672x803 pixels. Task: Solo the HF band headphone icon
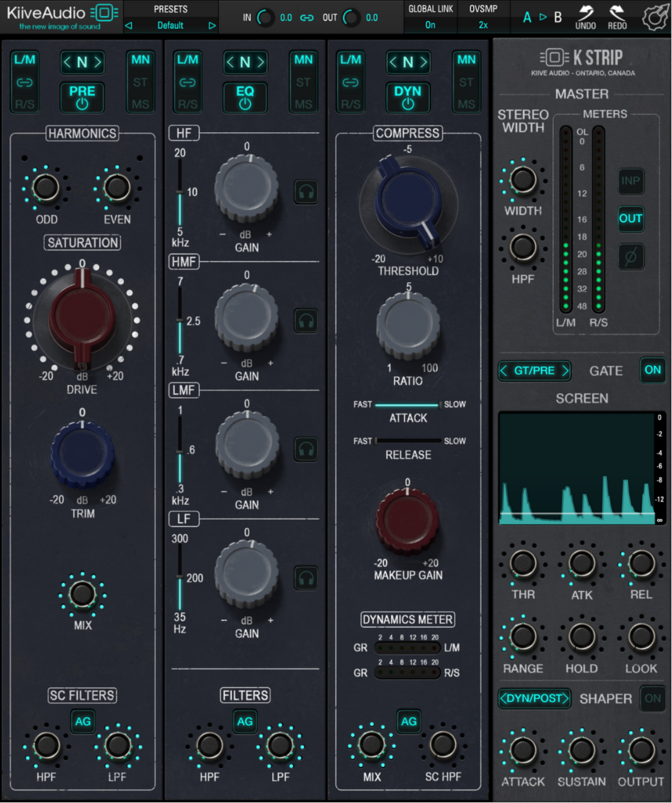[306, 192]
